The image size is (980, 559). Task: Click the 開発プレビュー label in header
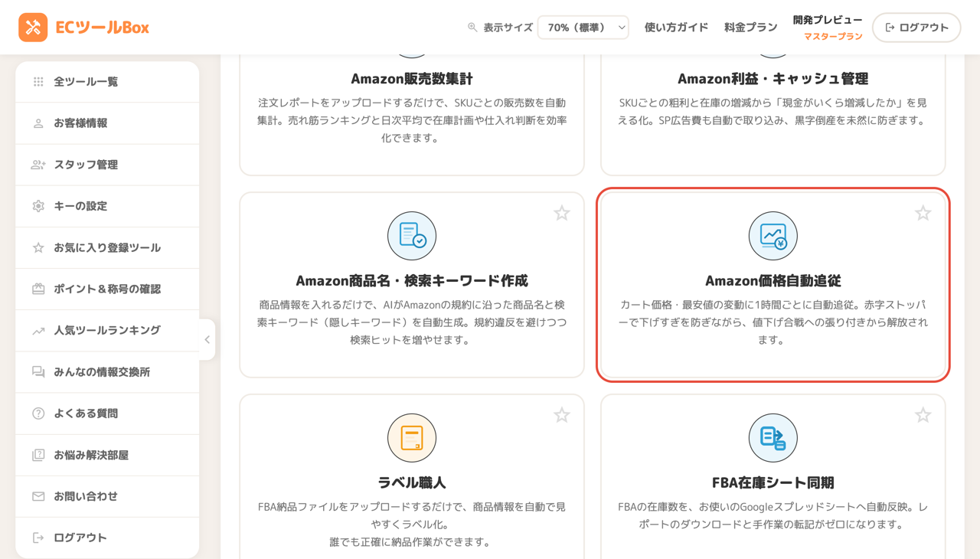[x=828, y=20]
